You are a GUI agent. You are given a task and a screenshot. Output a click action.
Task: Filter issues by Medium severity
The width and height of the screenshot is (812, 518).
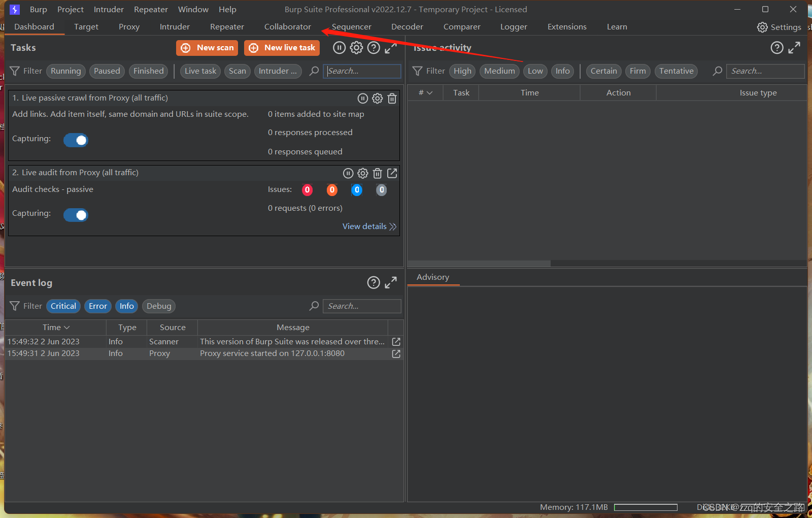coord(499,71)
